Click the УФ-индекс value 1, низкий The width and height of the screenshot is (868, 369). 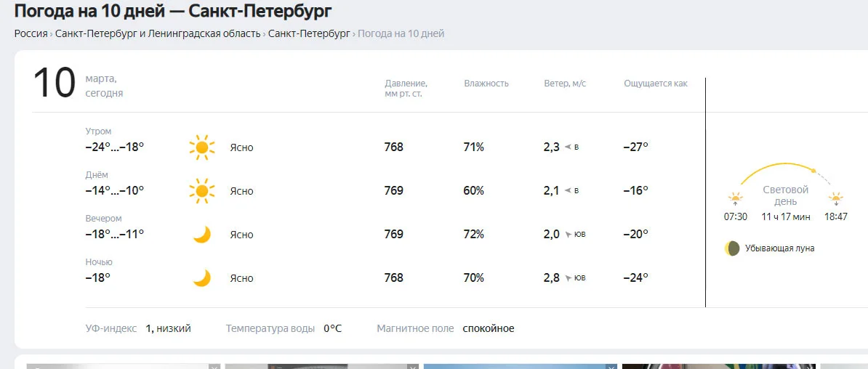tap(168, 328)
